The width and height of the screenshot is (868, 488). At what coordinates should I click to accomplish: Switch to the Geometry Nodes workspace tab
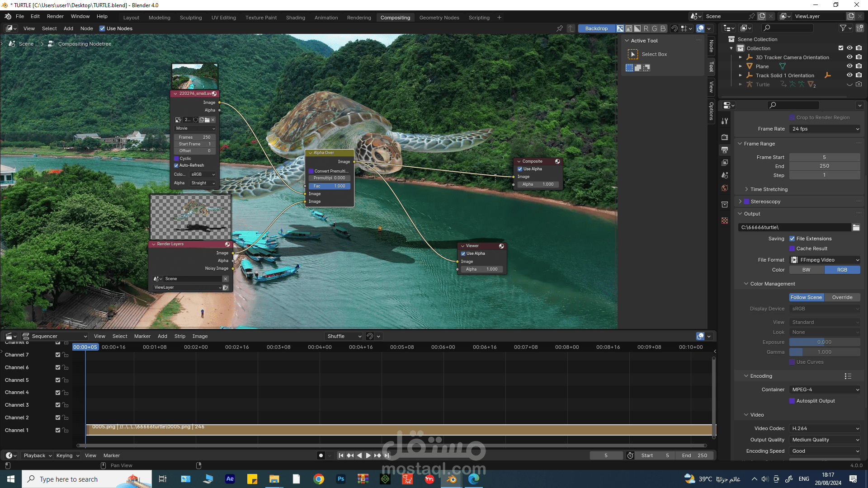pyautogui.click(x=439, y=18)
